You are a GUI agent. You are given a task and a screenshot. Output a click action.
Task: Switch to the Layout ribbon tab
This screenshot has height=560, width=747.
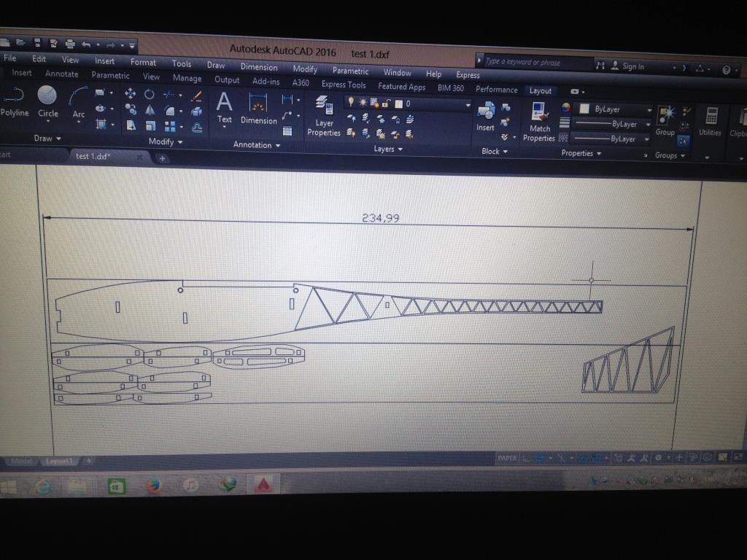click(x=541, y=90)
